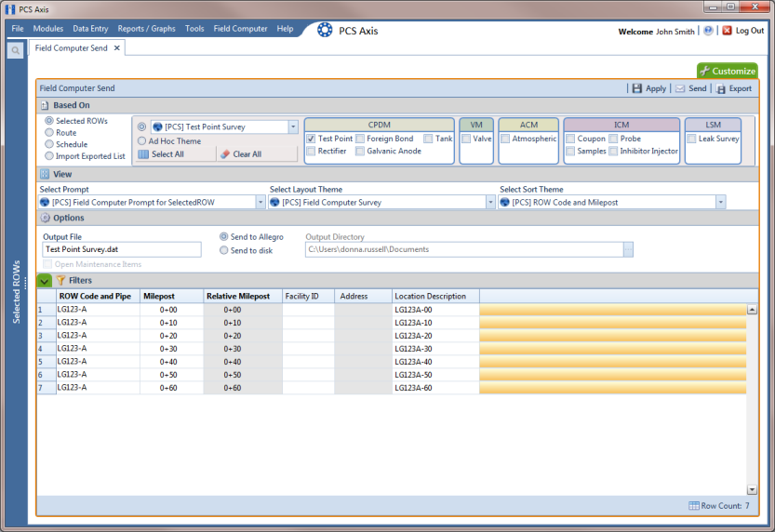775x532 pixels.
Task: Open the File menu
Action: [x=18, y=29]
